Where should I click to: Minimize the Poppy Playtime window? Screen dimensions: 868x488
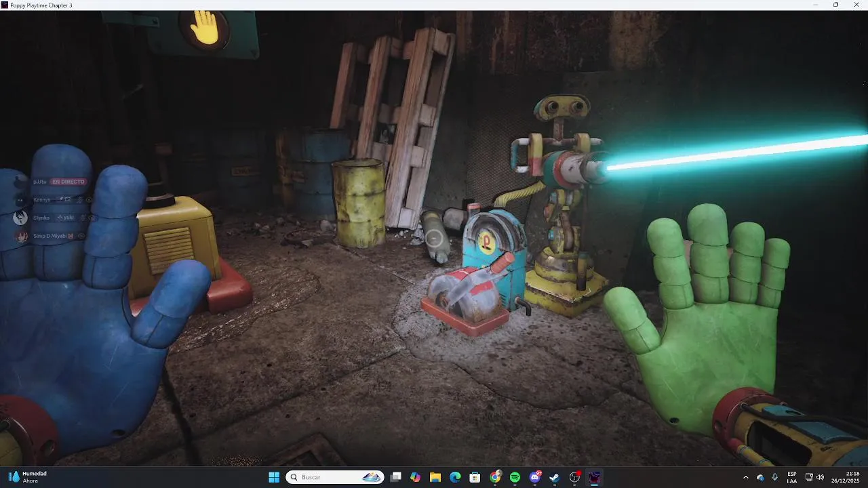(x=816, y=5)
